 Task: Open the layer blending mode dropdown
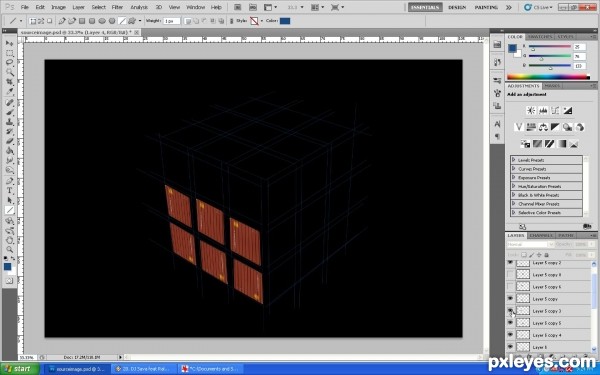[530, 244]
